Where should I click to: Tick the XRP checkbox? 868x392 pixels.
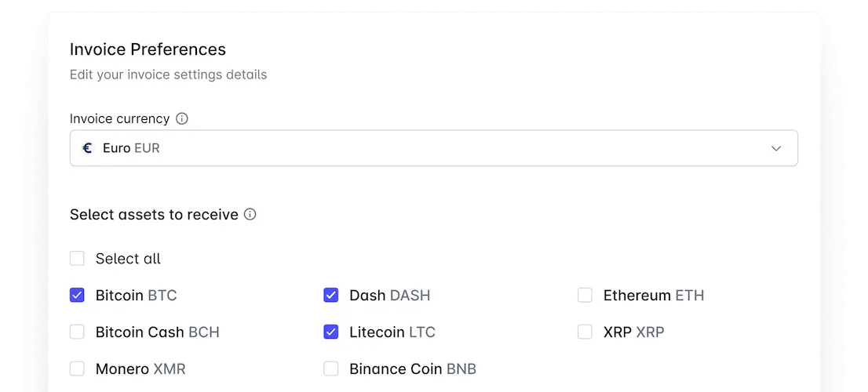tap(585, 332)
